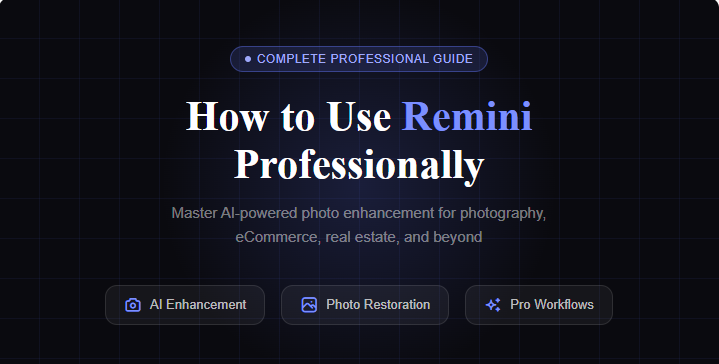Click the heading text How to Use
This screenshot has width=719, height=364.
(x=288, y=116)
